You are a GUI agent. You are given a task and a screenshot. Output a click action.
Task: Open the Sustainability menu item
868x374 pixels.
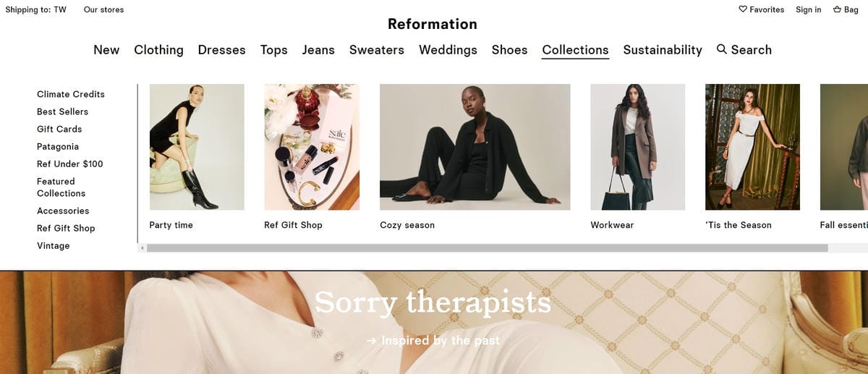pos(663,50)
